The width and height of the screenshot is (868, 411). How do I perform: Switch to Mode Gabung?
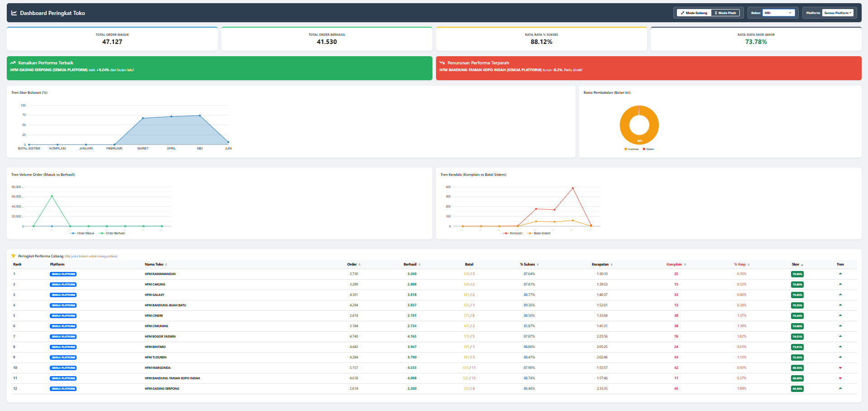(x=694, y=13)
